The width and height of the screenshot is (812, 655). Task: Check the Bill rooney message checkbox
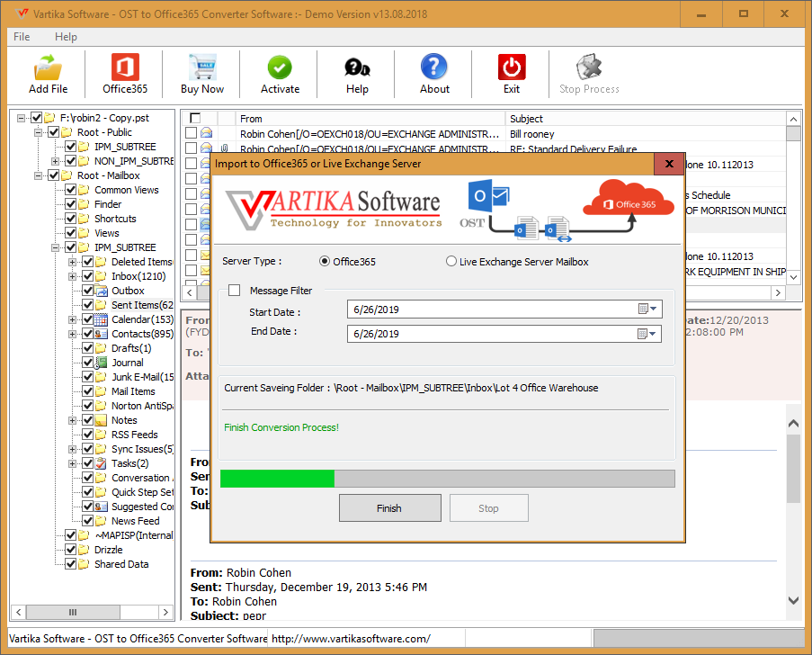click(x=191, y=133)
